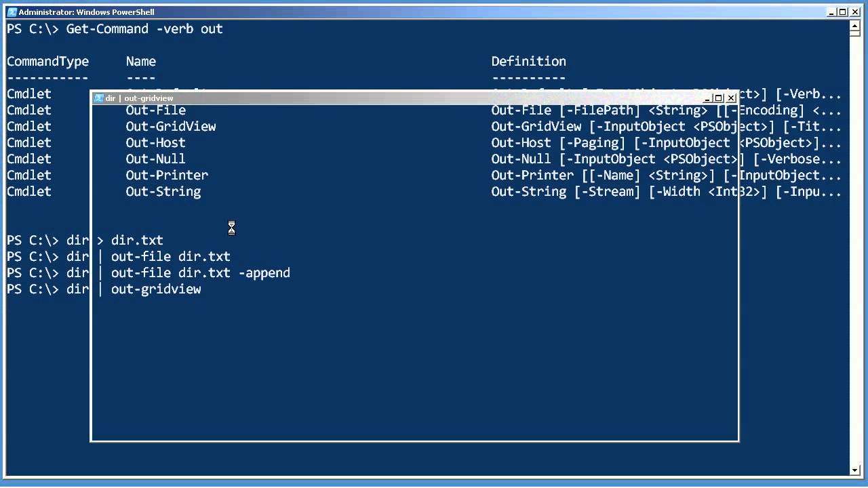Click the out-file dir.txt -append command line
Screen dimensions: 868x488
point(200,273)
